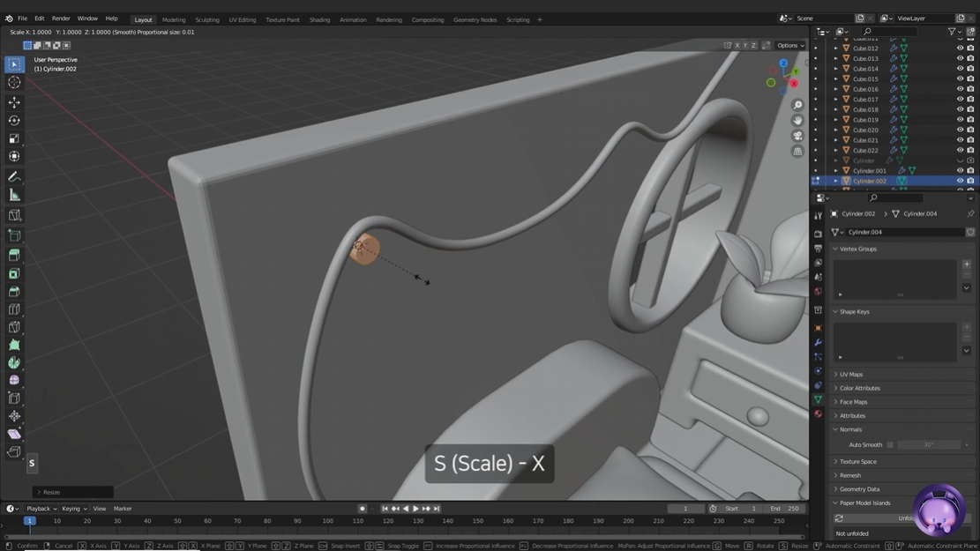Toggle X axis mirror in viewport header
This screenshot has width=980, height=551.
coord(737,46)
